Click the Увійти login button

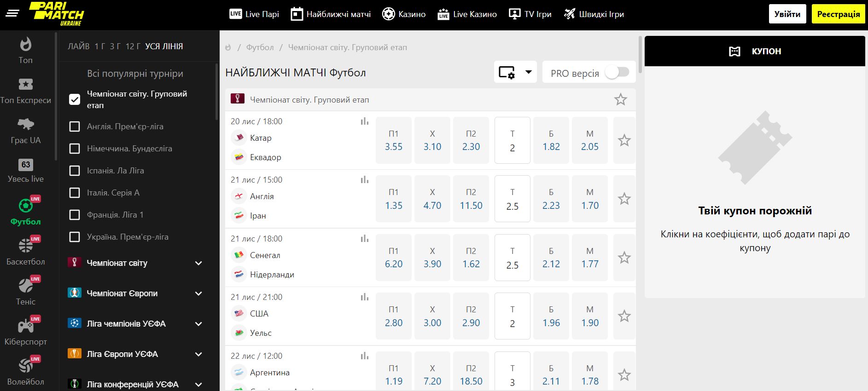pyautogui.click(x=787, y=14)
